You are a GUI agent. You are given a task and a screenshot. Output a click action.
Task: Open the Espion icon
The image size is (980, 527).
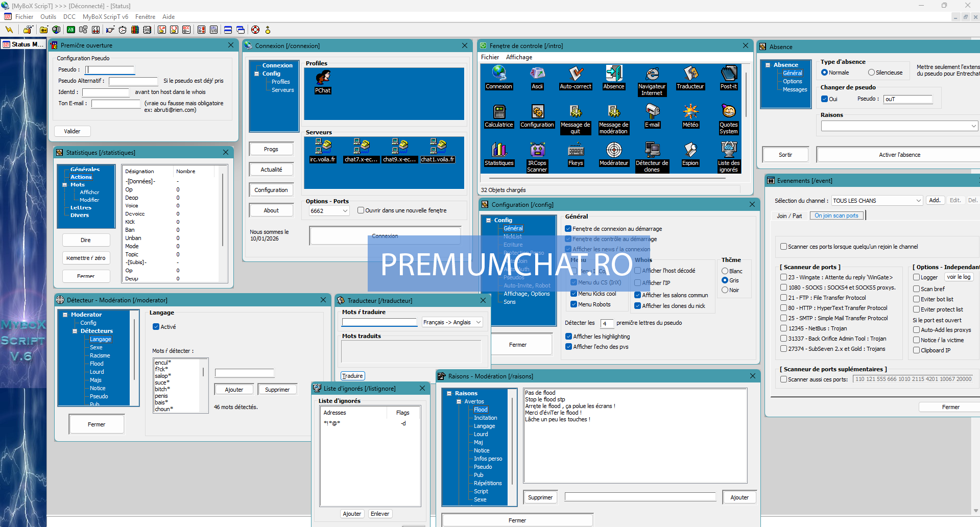pos(690,154)
